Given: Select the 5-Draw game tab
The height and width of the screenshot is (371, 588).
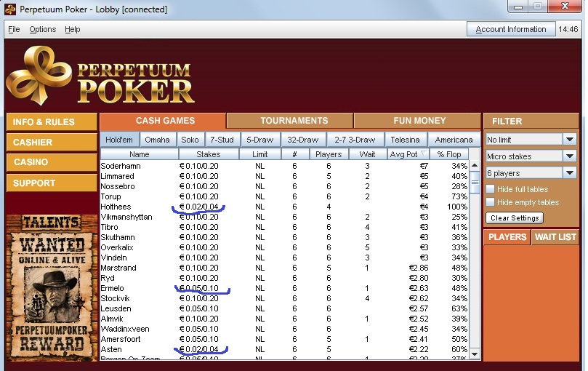Looking at the screenshot, I should 260,140.
